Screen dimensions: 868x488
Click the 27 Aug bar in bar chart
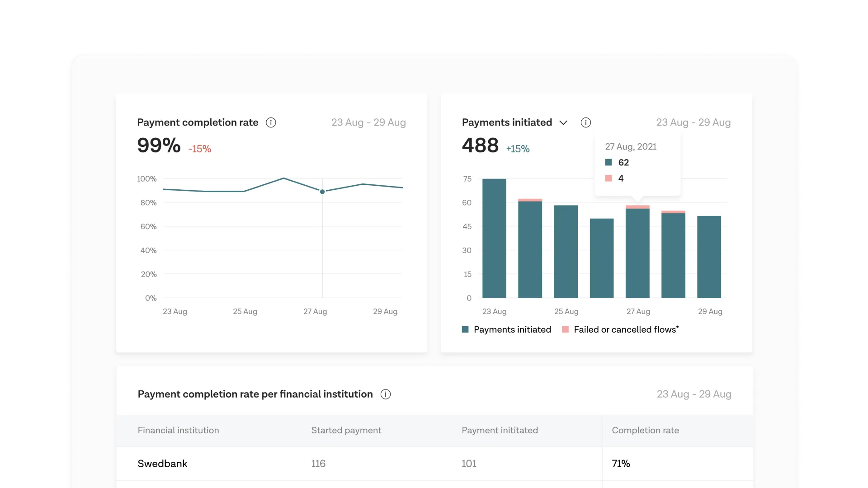tap(637, 253)
